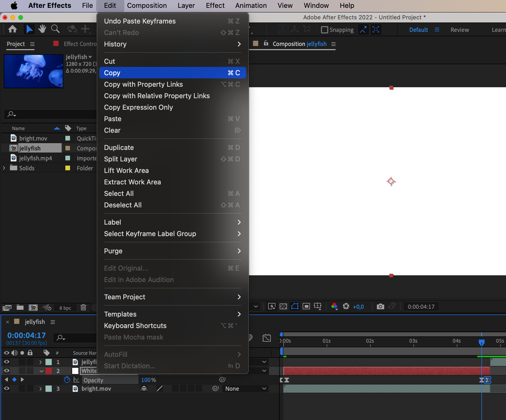Click the Project panel search field

[x=50, y=114]
